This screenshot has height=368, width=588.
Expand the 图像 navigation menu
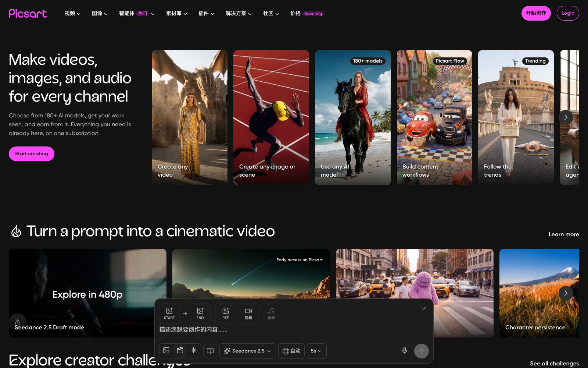[x=100, y=14]
